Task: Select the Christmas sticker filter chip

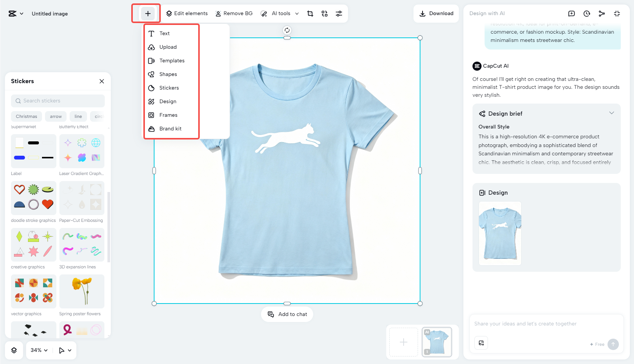Action: click(x=26, y=116)
